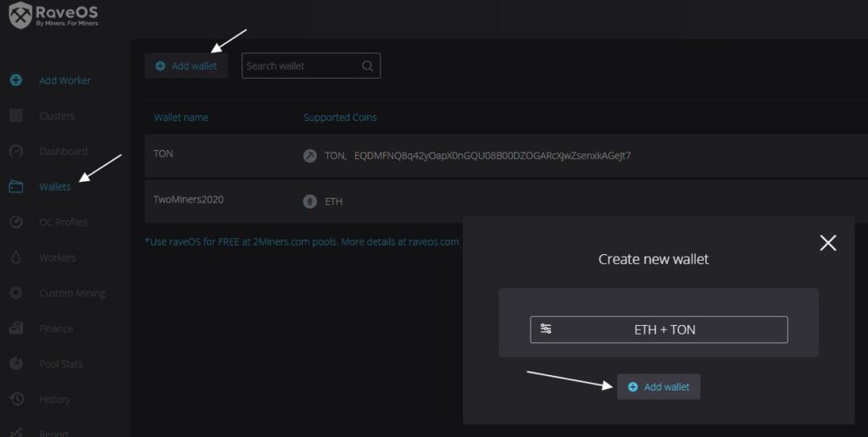Click the OC Profiles icon
This screenshot has width=868, height=437.
[16, 222]
